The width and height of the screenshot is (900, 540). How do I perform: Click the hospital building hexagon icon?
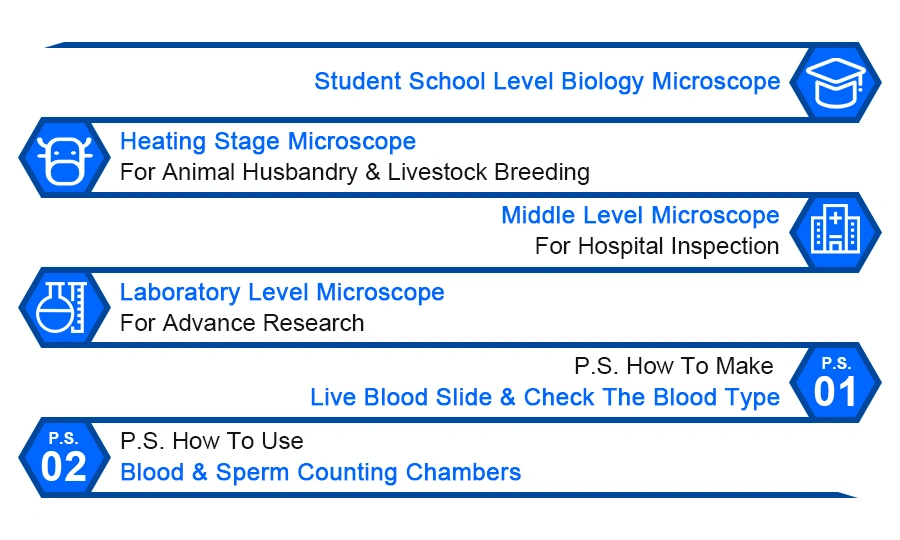click(835, 232)
